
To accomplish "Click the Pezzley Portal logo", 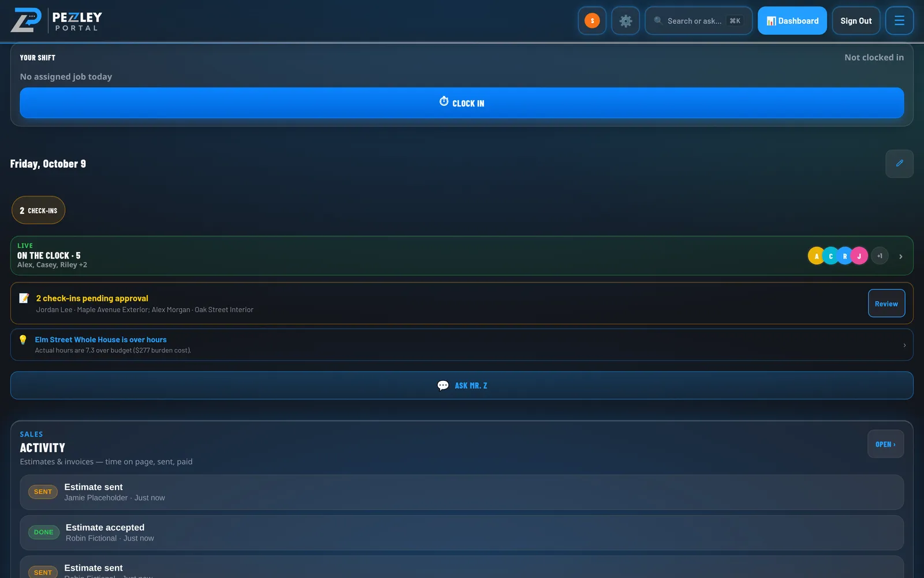I will point(56,20).
